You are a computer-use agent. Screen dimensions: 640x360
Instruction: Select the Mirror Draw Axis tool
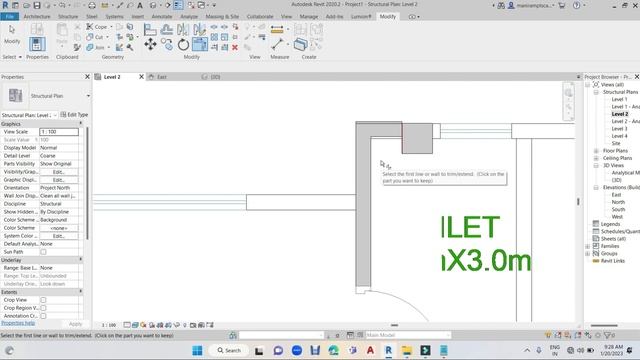[x=200, y=29]
